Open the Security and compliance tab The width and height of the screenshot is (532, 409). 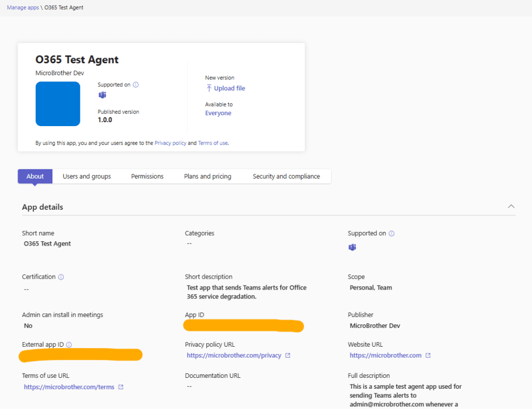(286, 176)
